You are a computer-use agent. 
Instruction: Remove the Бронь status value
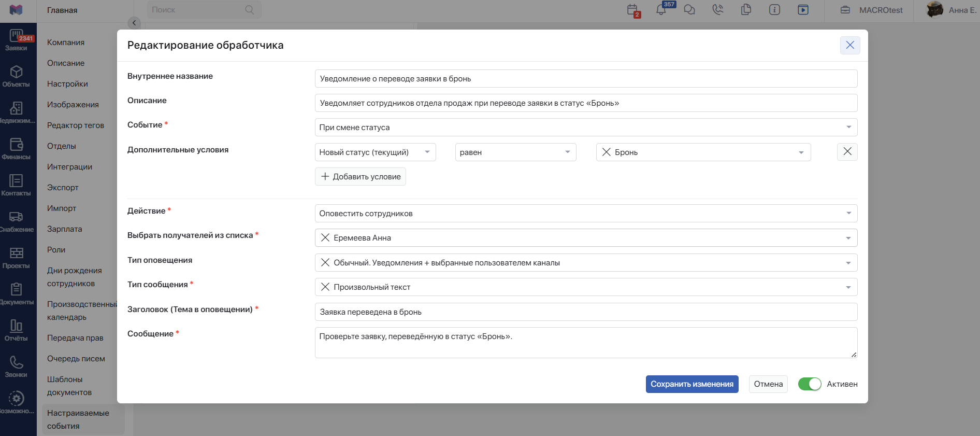coord(606,152)
